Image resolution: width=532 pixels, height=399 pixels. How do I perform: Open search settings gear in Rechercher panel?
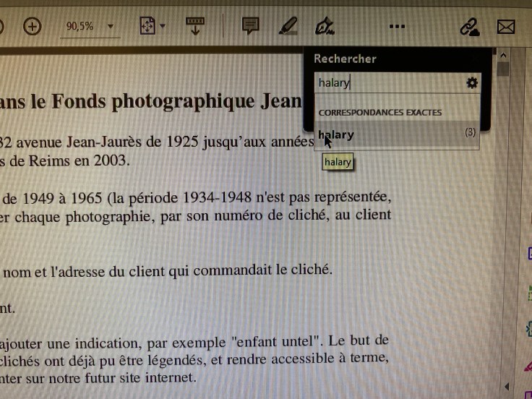coord(472,83)
